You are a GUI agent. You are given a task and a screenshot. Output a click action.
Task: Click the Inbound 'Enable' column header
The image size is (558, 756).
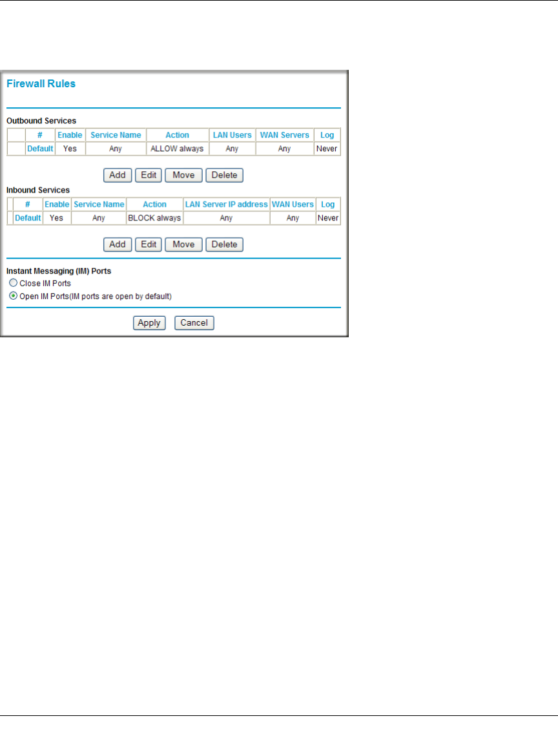coord(57,204)
